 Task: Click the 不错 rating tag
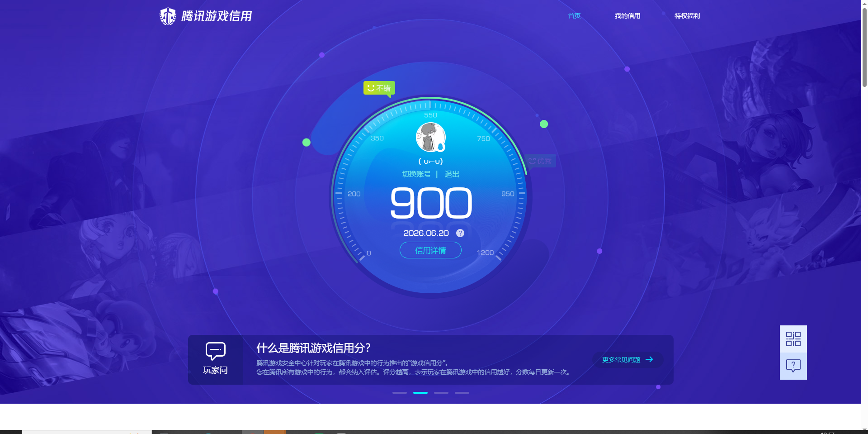(379, 88)
